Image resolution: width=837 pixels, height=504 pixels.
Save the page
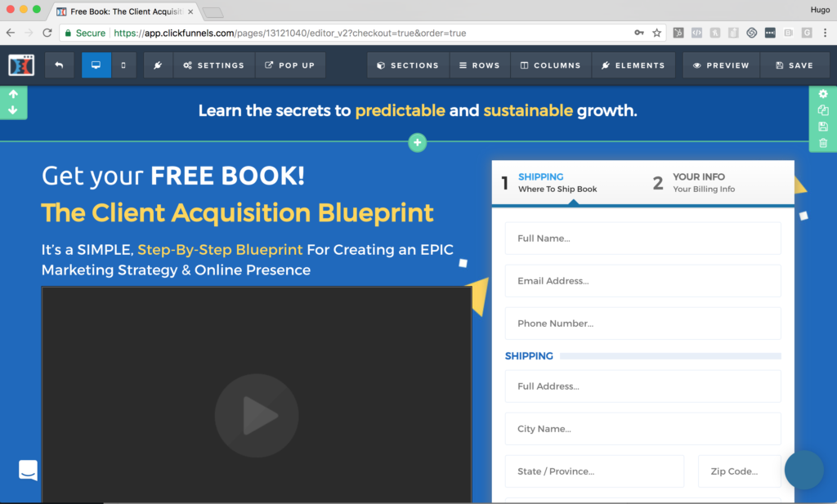pyautogui.click(x=794, y=65)
